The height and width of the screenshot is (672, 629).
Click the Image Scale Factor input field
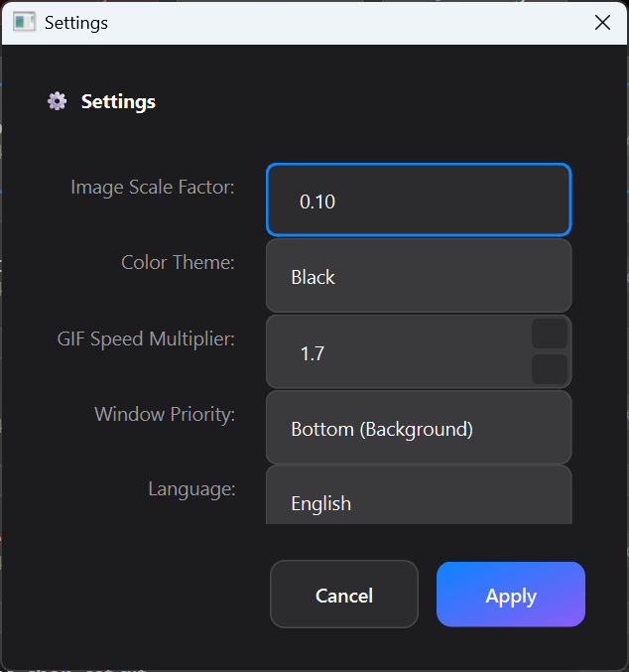pyautogui.click(x=418, y=201)
